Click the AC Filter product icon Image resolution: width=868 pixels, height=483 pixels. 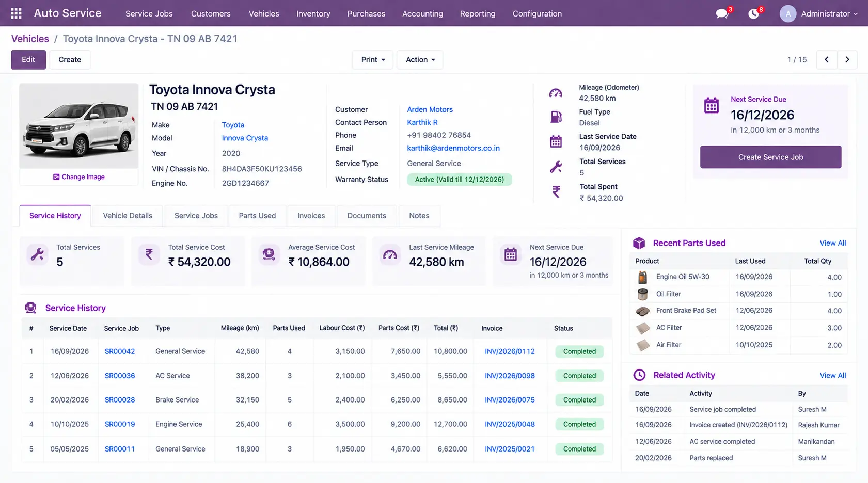643,328
